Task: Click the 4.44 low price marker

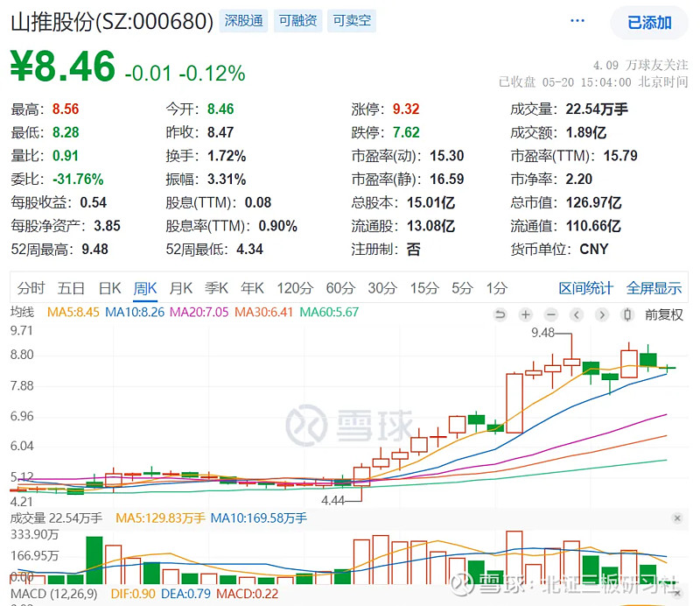Action: pyautogui.click(x=333, y=500)
